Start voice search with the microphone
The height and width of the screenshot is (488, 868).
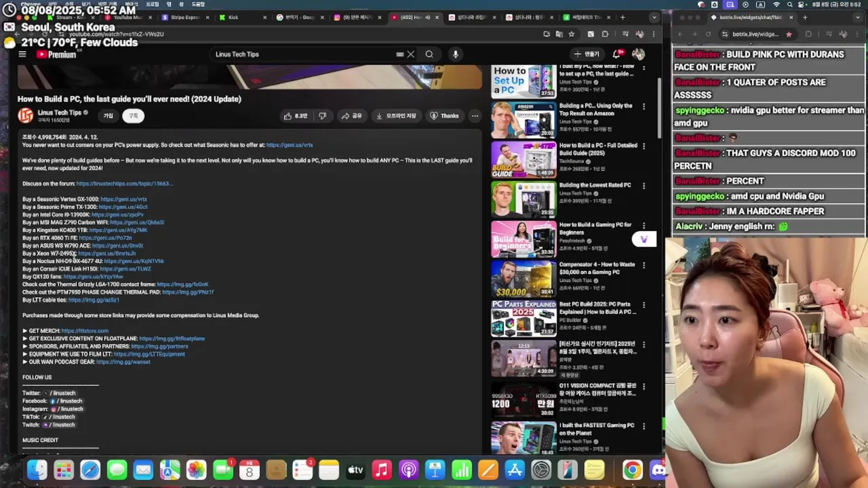pos(455,54)
